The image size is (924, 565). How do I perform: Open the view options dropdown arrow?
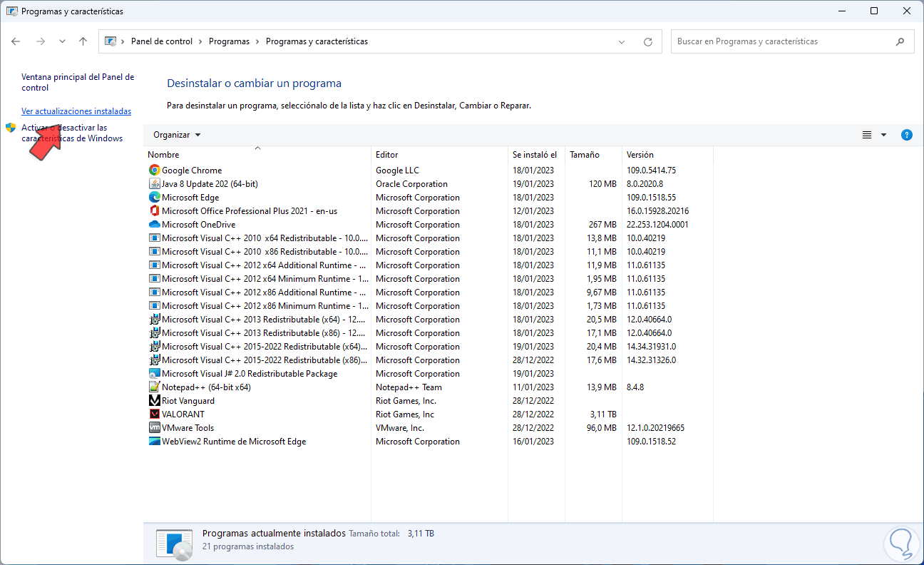point(883,135)
